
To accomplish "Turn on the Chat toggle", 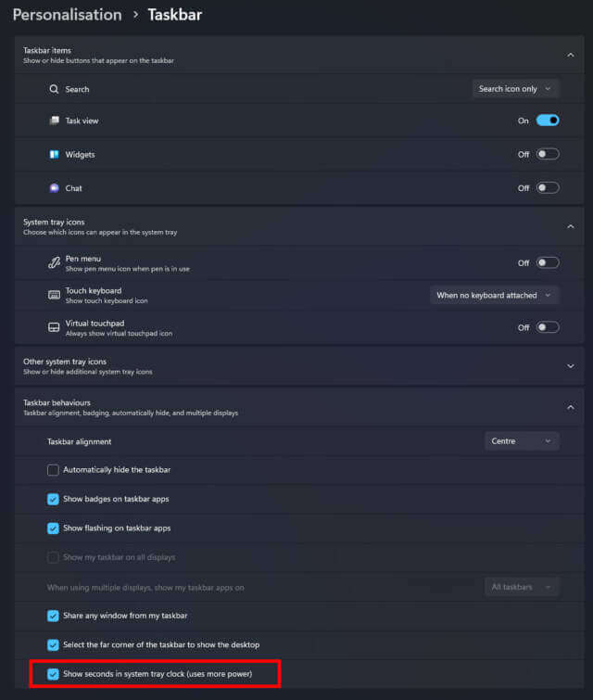I will (548, 188).
